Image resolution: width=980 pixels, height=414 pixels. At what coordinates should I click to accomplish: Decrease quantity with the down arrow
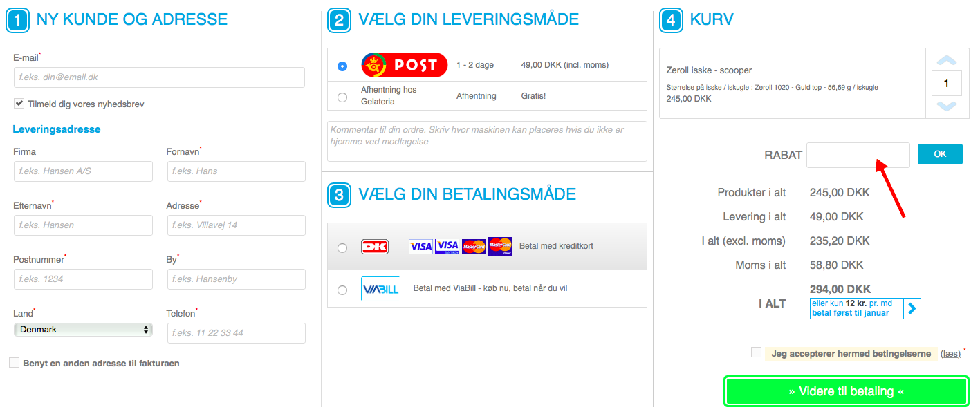coord(946,106)
